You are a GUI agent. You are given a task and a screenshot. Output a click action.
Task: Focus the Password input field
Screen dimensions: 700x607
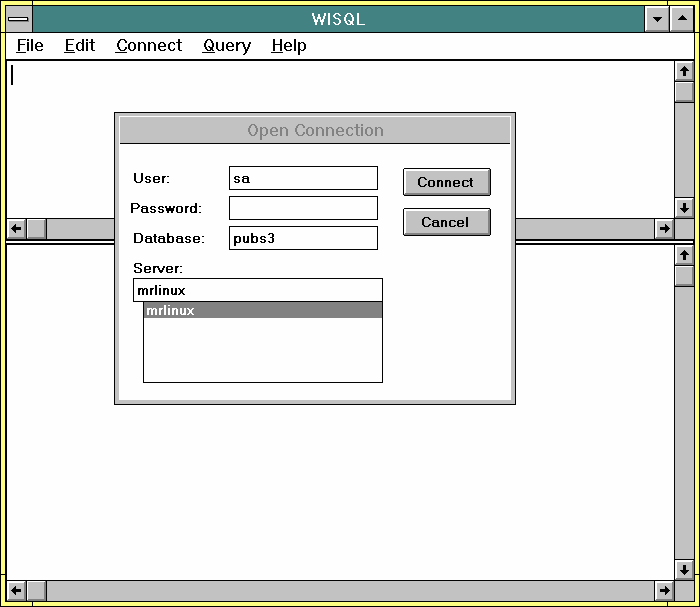tap(303, 208)
